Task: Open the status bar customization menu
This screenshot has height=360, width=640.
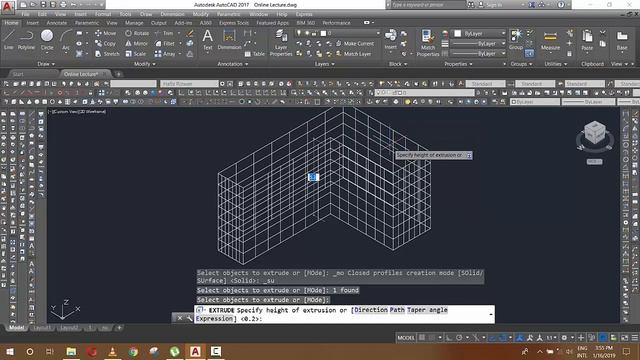Action: tap(635, 338)
